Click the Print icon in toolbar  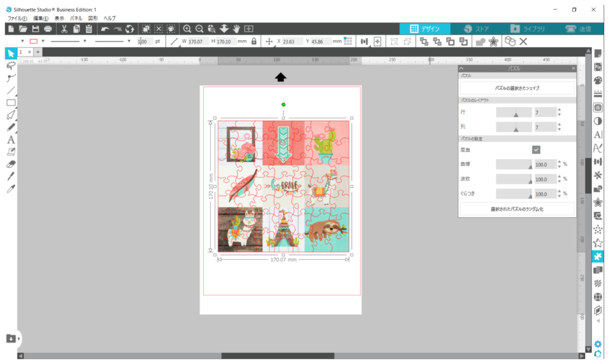point(48,29)
